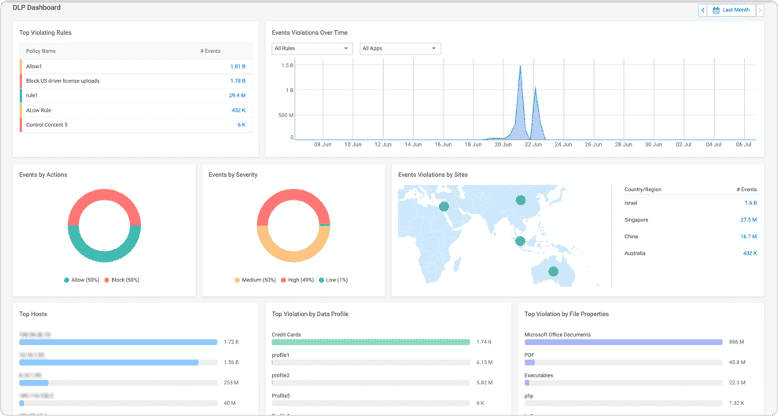The width and height of the screenshot is (778, 416).
Task: Select the rule1 policy row
Action: coord(136,95)
